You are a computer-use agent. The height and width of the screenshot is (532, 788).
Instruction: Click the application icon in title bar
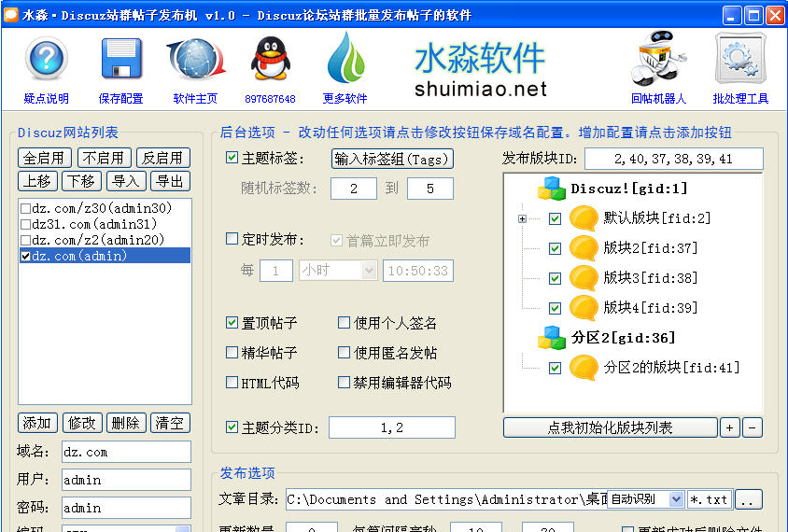[10, 15]
